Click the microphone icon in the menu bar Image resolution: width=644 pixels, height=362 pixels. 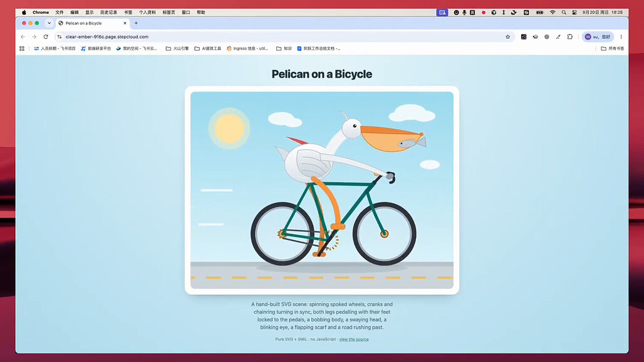464,13
